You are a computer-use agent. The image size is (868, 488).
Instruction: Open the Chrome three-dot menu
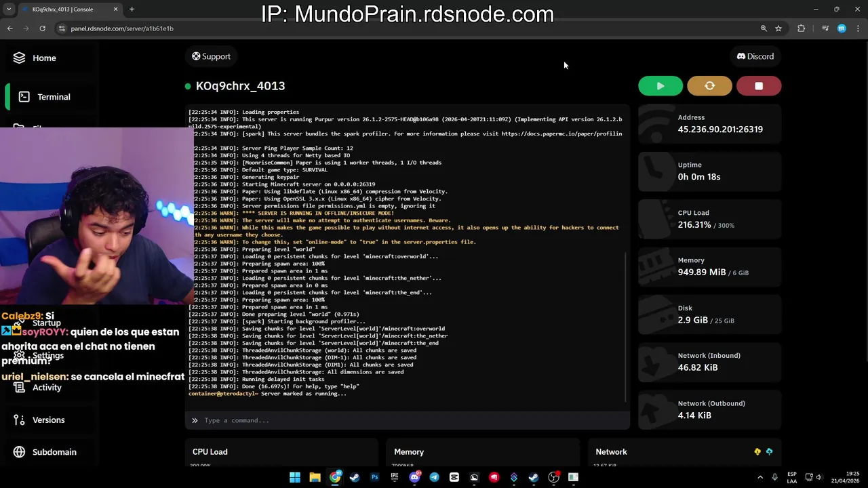859,28
